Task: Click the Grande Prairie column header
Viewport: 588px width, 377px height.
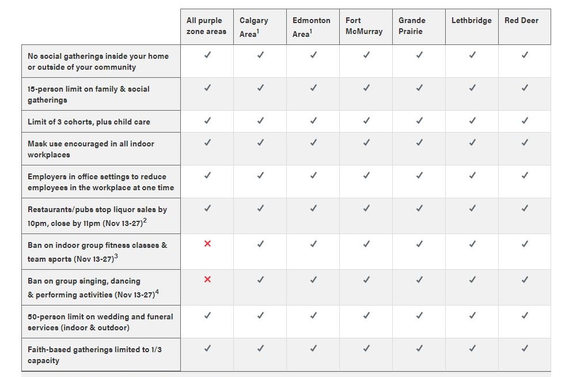Action: click(x=412, y=26)
